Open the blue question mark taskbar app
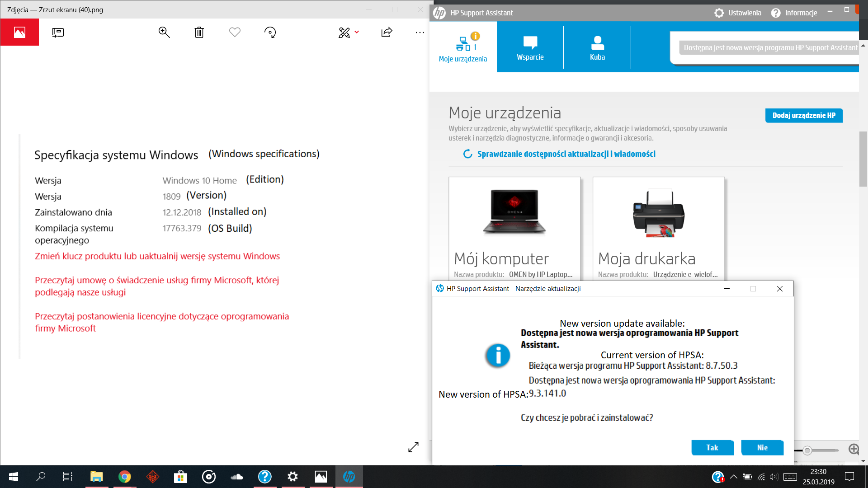 click(264, 477)
